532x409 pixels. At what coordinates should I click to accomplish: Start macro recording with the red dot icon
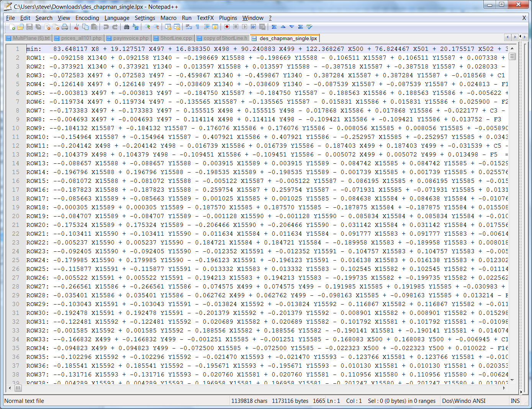(227, 27)
